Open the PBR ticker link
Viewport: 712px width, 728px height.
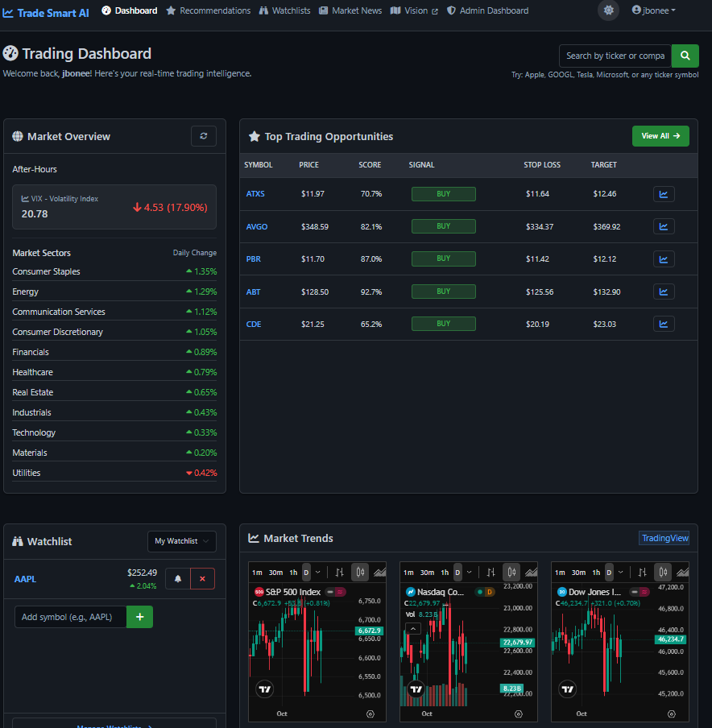point(253,259)
